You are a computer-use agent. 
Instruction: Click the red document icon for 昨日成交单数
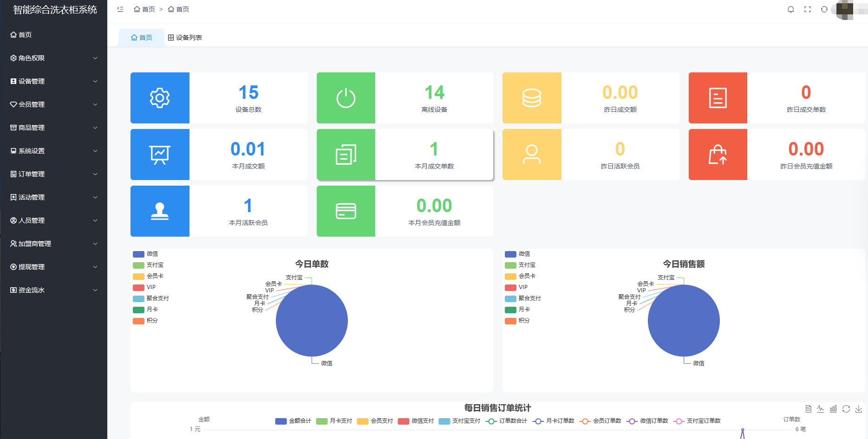tap(718, 98)
